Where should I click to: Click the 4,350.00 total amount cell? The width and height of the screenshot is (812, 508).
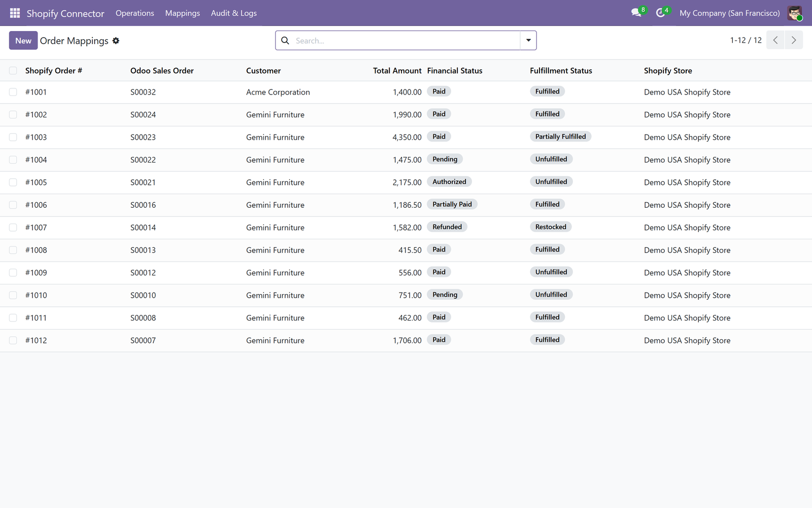(x=407, y=137)
